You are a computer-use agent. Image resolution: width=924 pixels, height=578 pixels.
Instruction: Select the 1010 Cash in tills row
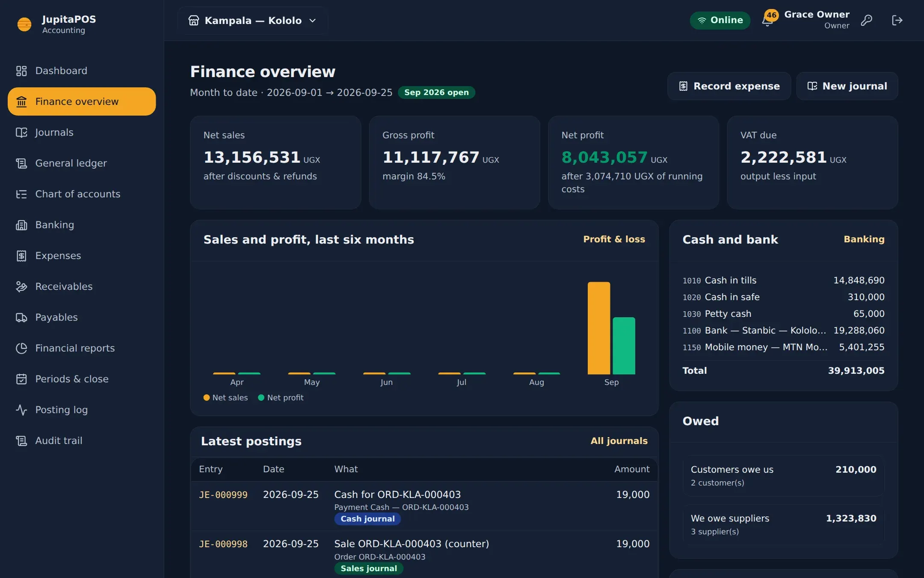pyautogui.click(x=783, y=280)
